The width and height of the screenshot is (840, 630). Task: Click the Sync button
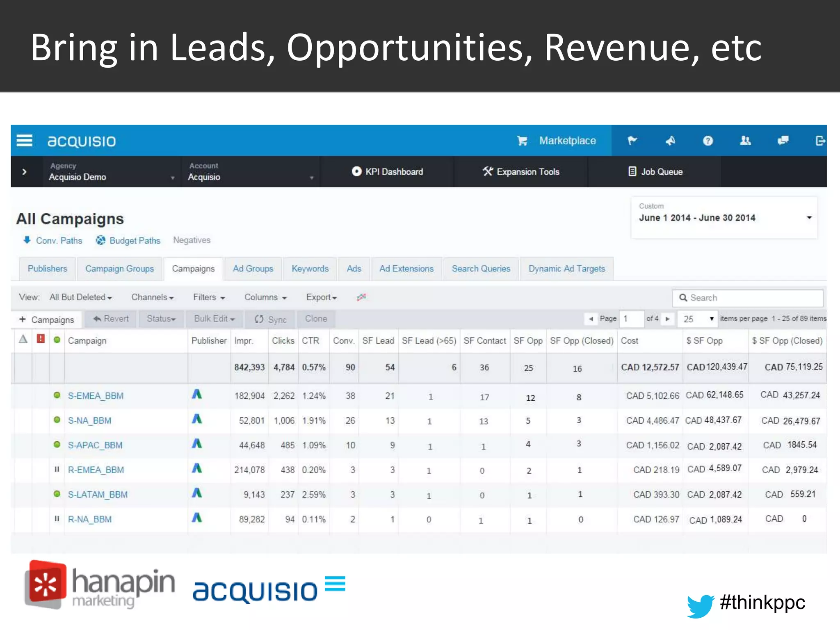click(x=270, y=319)
